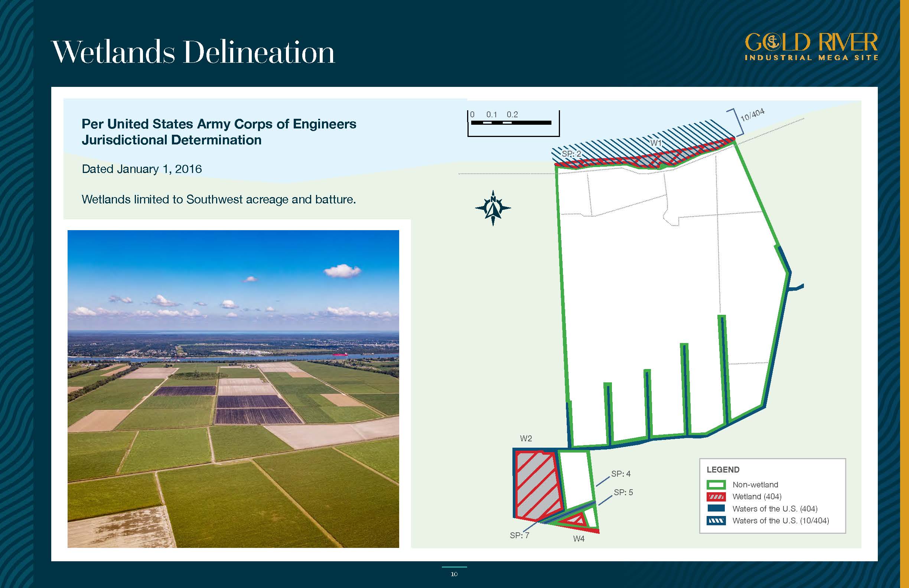
Task: Click the Waters of the U.S. (10/404) swatch
Action: [716, 521]
